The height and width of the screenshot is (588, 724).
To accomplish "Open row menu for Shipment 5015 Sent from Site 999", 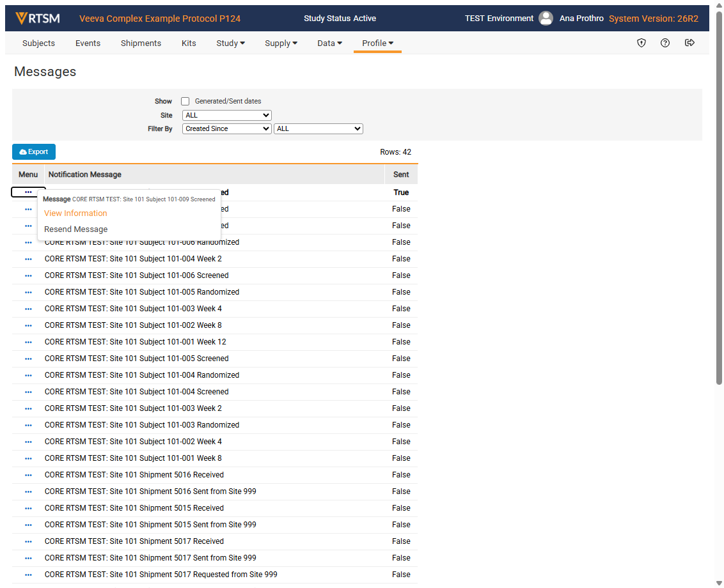I will pyautogui.click(x=28, y=525).
